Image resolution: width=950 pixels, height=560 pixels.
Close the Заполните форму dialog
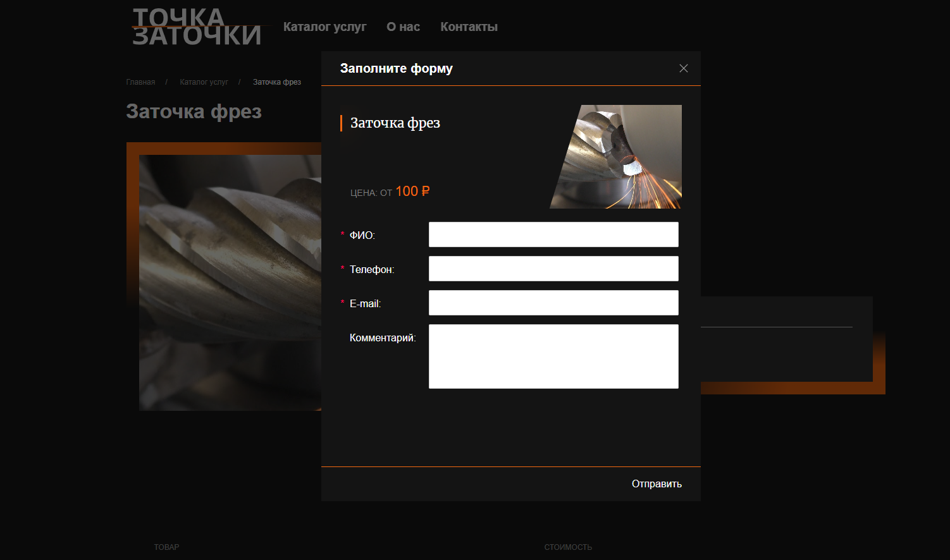[x=684, y=68]
